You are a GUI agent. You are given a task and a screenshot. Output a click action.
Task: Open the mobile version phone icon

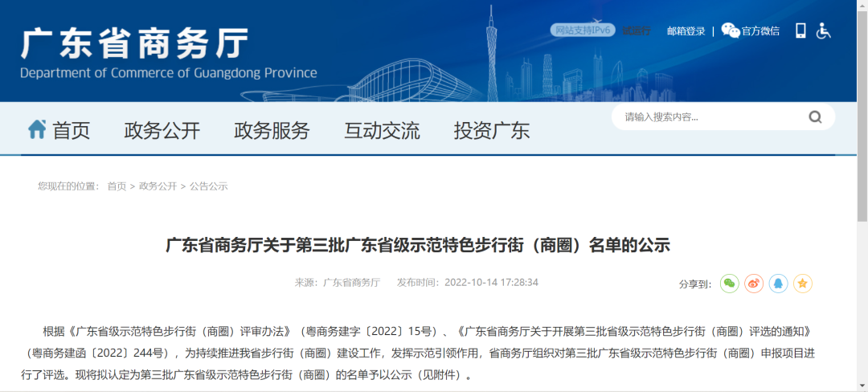tap(800, 31)
